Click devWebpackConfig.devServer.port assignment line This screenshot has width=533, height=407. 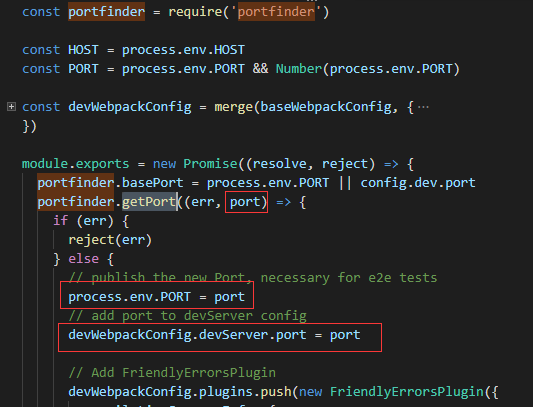point(214,335)
